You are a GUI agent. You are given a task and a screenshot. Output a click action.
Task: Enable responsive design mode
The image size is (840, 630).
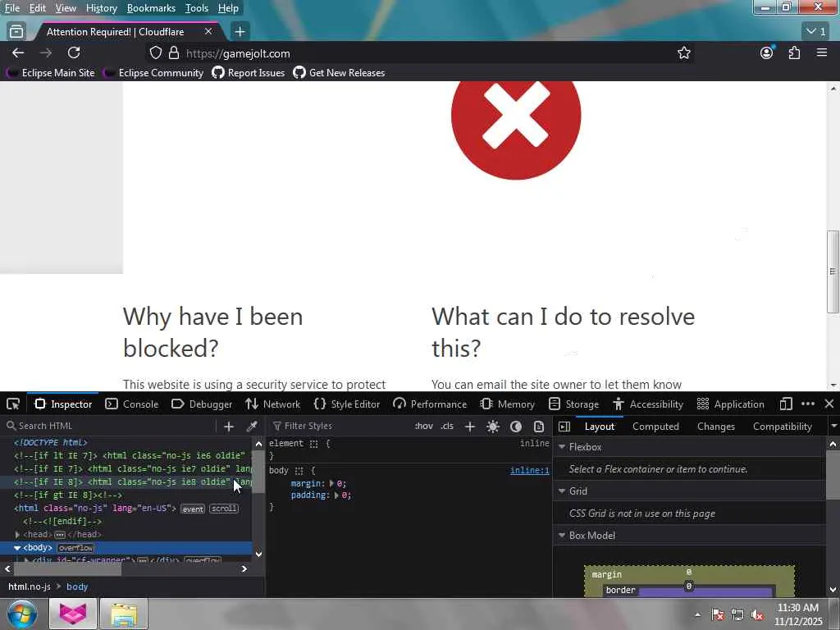785,404
